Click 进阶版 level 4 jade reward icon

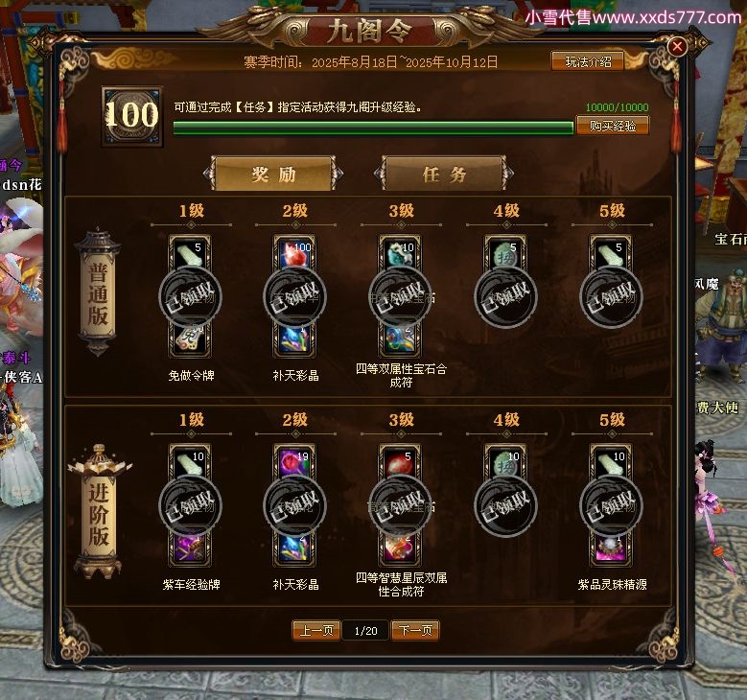tap(505, 460)
